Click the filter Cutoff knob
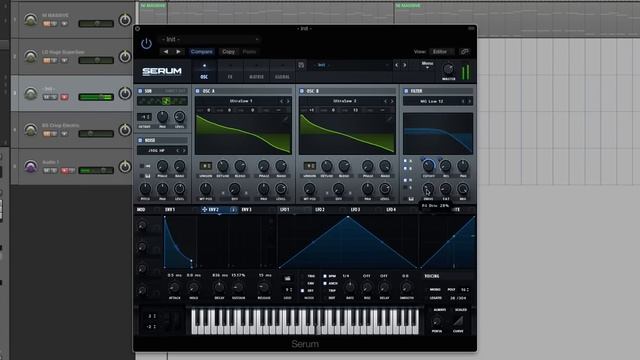The height and width of the screenshot is (360, 640). pos(428,166)
